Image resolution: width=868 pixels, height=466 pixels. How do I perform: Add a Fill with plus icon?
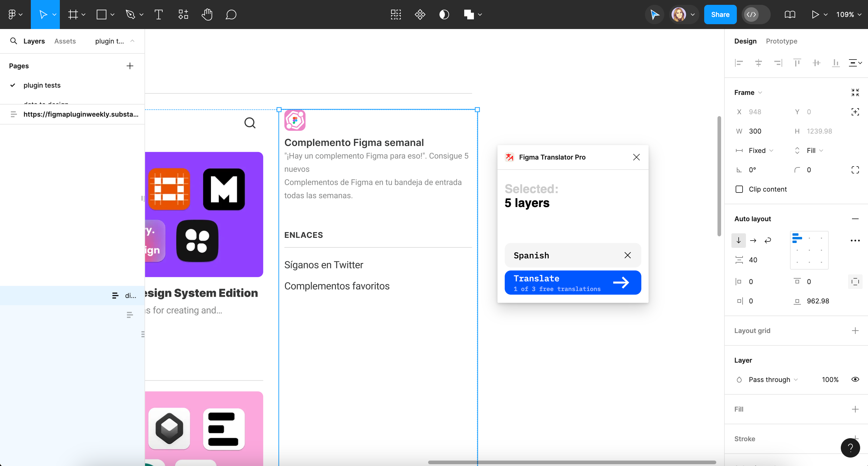pos(855,409)
